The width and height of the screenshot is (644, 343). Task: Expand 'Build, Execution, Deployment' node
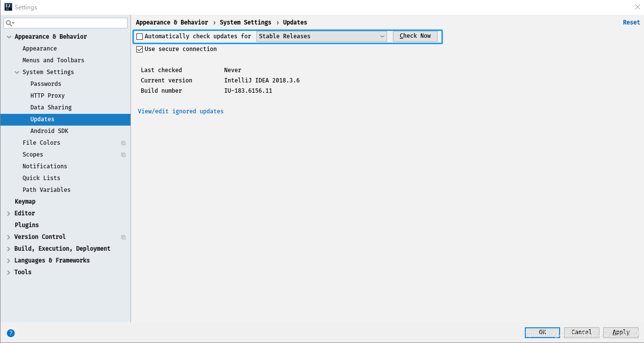[x=8, y=248]
